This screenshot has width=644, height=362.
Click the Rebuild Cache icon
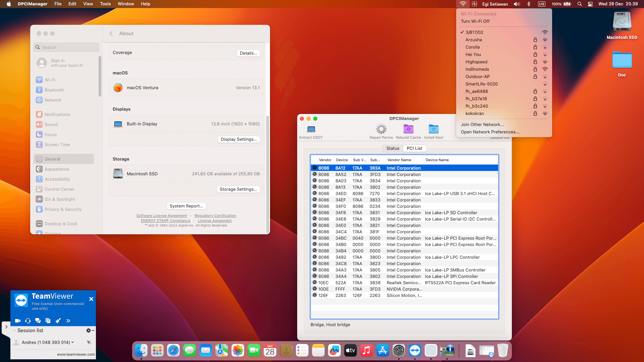tap(408, 129)
